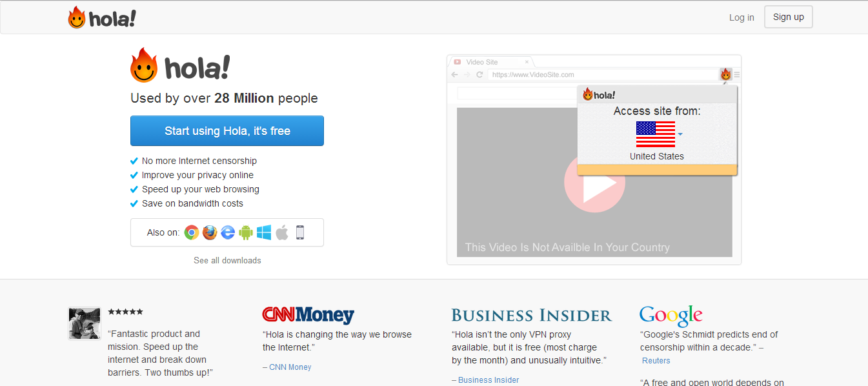
Task: Click the Business Insider logo
Action: click(x=532, y=316)
